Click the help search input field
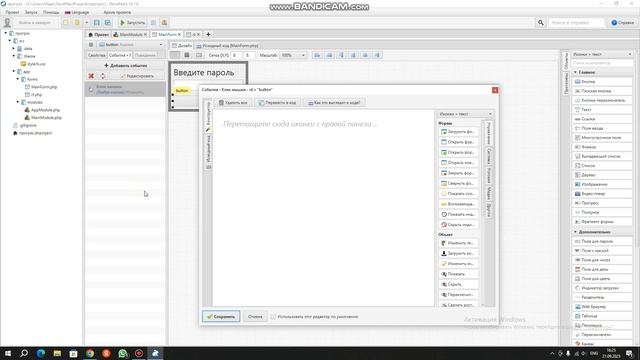 (x=576, y=23)
